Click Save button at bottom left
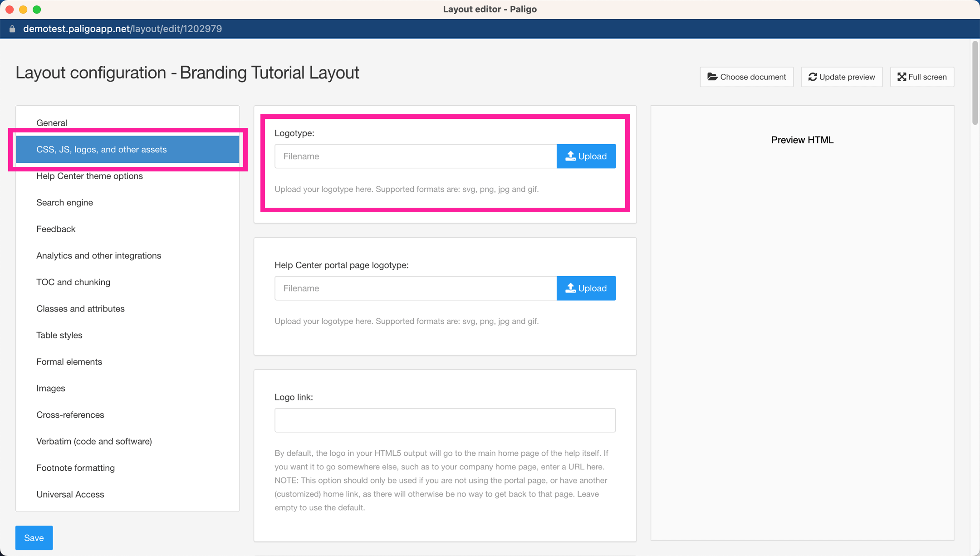The width and height of the screenshot is (980, 556). click(34, 538)
